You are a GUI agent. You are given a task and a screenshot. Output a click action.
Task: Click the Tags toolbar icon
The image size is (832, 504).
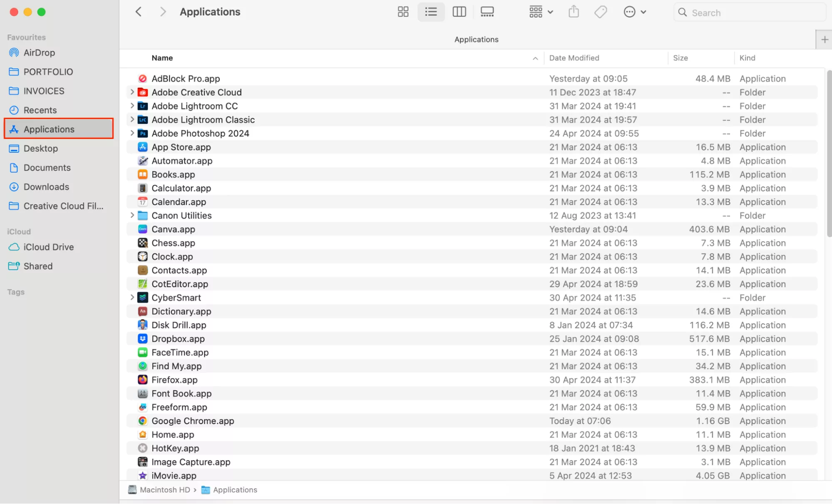[x=600, y=12]
